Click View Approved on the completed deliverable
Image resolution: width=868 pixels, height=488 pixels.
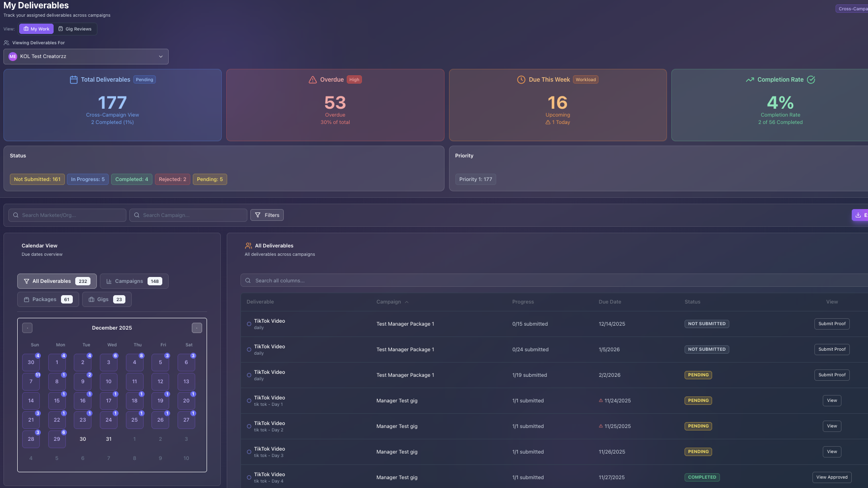point(832,477)
